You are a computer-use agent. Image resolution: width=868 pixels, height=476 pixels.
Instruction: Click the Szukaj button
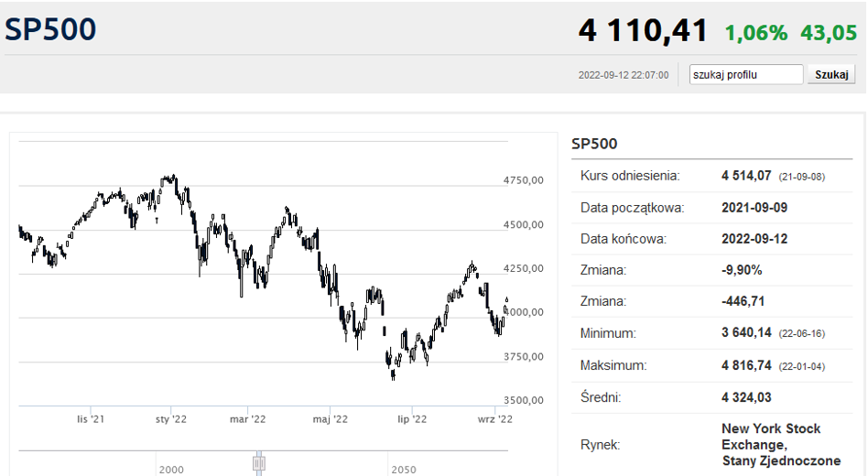click(x=831, y=74)
